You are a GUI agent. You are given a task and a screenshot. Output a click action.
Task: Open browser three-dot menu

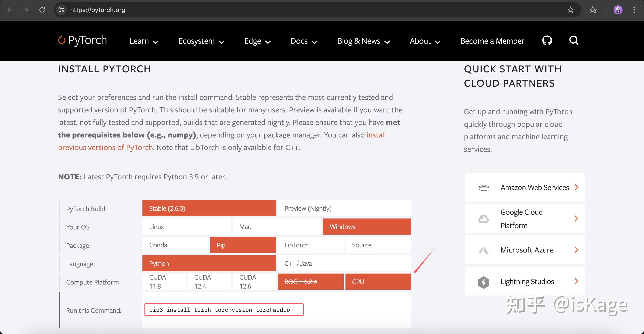(634, 10)
